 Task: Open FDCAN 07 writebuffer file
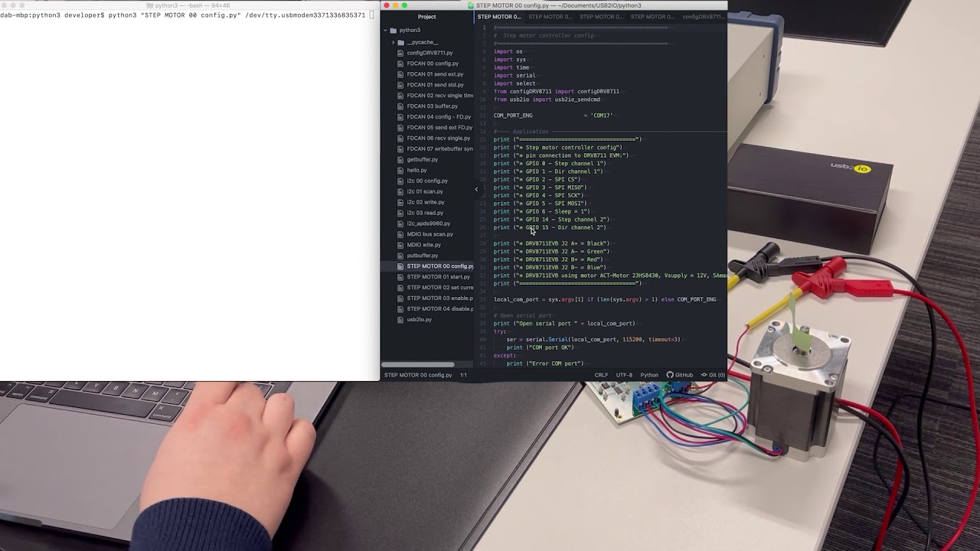tap(439, 149)
